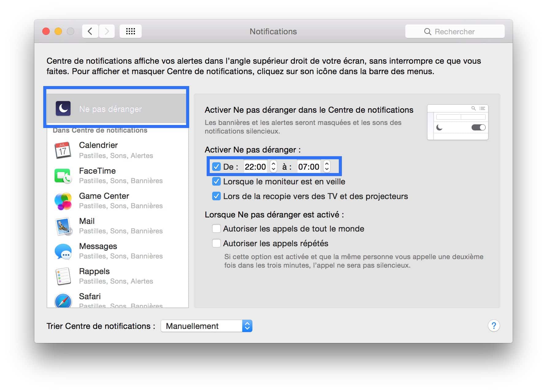Click the Notification Center preview image
The width and height of the screenshot is (547, 392).
(458, 122)
